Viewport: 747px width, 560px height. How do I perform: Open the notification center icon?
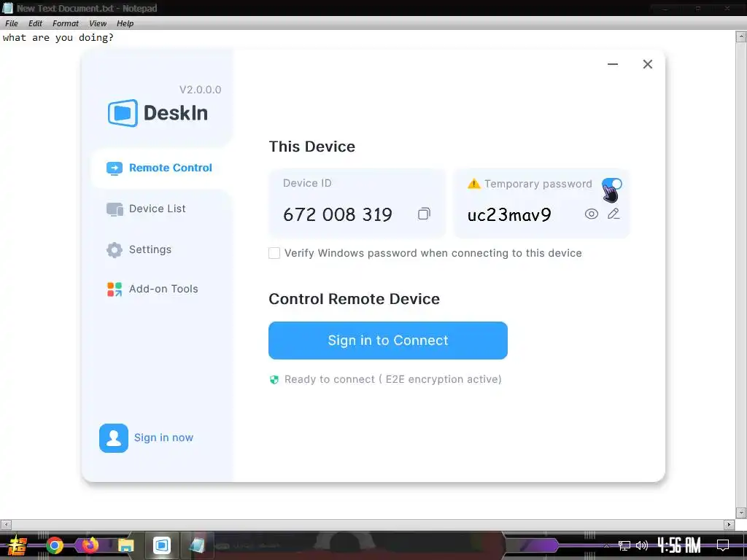(x=723, y=545)
